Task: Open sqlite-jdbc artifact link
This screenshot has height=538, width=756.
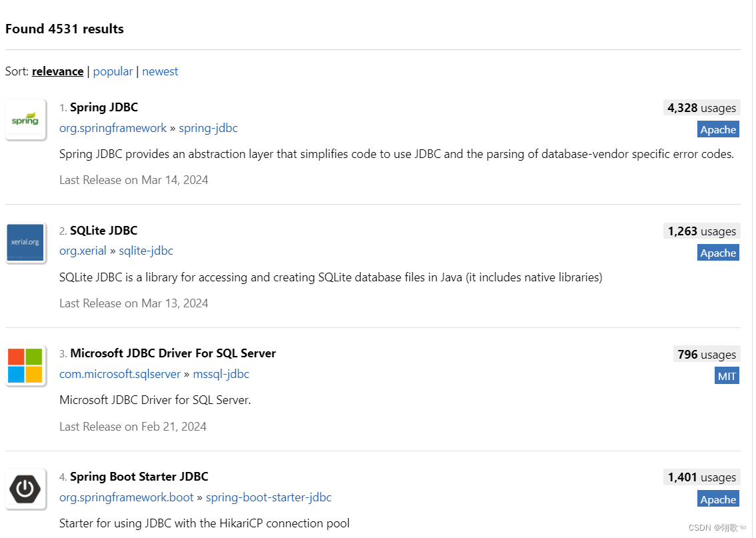Action: 146,251
